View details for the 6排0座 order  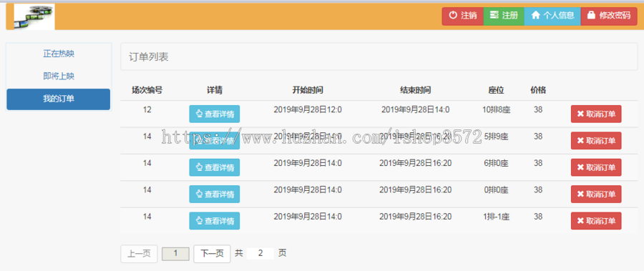click(215, 167)
